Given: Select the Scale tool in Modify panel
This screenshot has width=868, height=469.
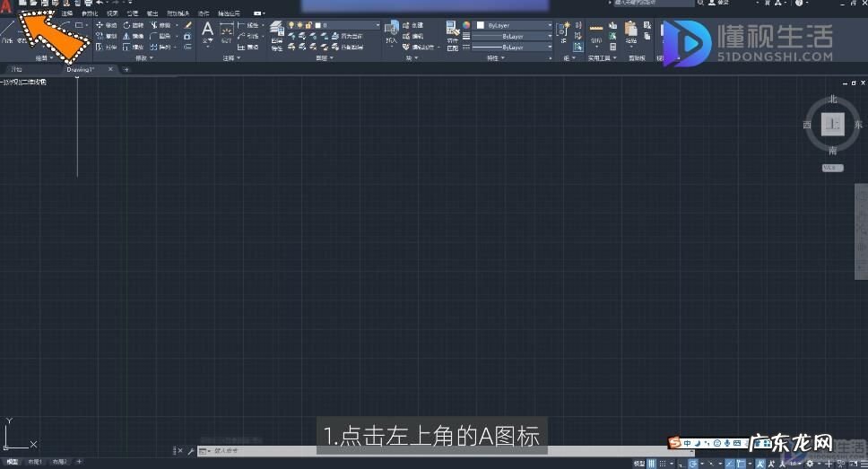Looking at the screenshot, I should (x=134, y=47).
